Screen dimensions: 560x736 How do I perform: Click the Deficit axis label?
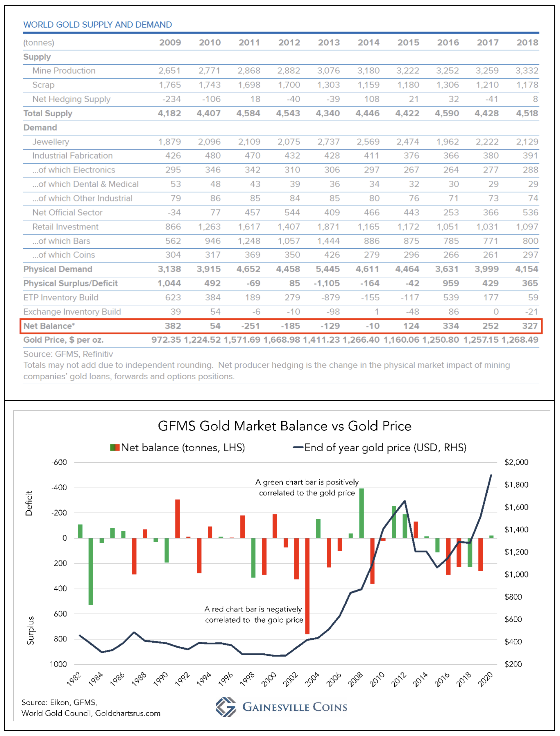point(29,503)
